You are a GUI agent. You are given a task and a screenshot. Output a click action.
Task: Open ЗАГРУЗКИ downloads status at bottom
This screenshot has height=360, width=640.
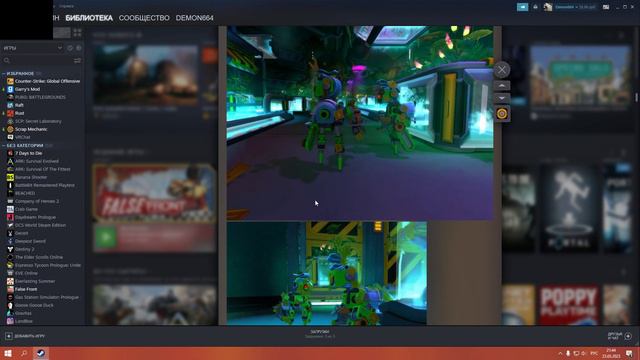320,334
